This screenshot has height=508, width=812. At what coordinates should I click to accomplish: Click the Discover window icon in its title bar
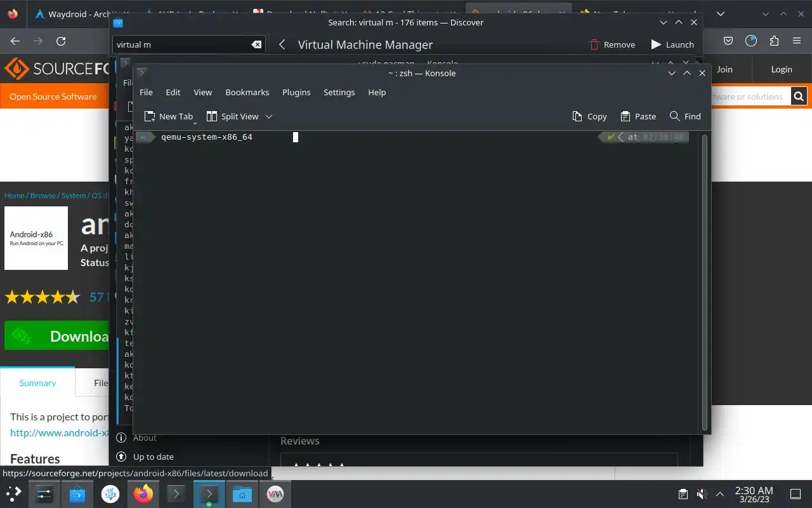pos(118,22)
